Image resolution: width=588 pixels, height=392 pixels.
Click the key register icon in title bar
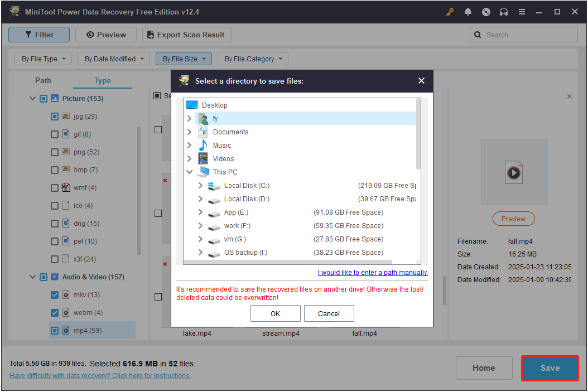pos(450,12)
